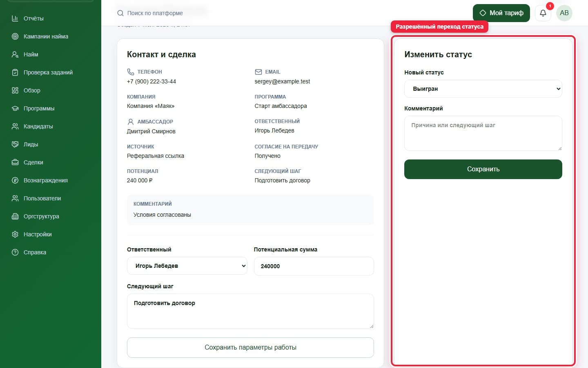The height and width of the screenshot is (368, 588).
Task: Click the Изменить статус heading
Action: click(x=438, y=54)
